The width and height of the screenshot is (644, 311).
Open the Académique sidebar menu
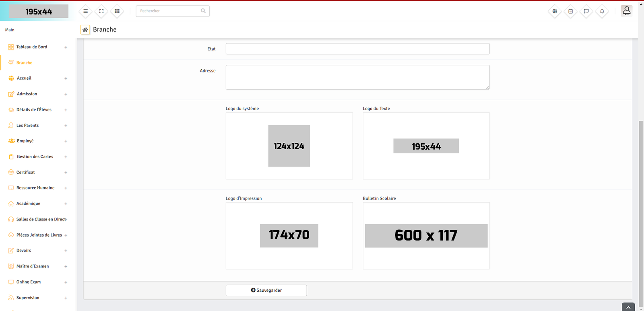click(28, 204)
